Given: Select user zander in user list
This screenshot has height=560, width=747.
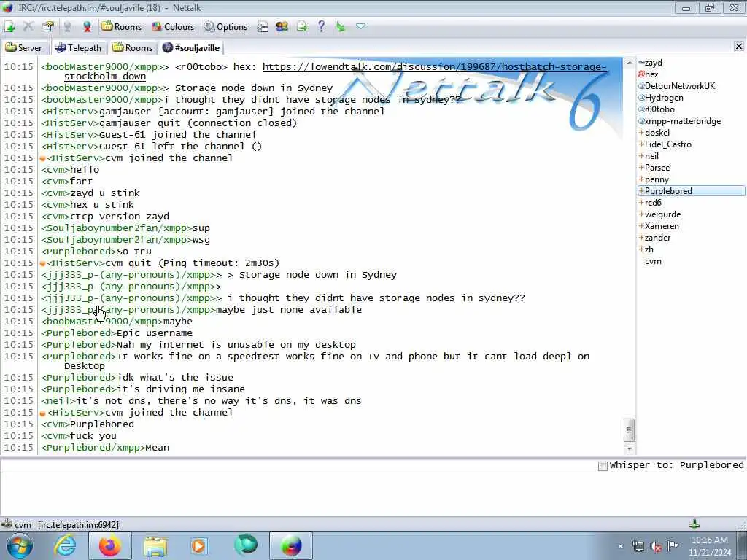Looking at the screenshot, I should [x=657, y=238].
